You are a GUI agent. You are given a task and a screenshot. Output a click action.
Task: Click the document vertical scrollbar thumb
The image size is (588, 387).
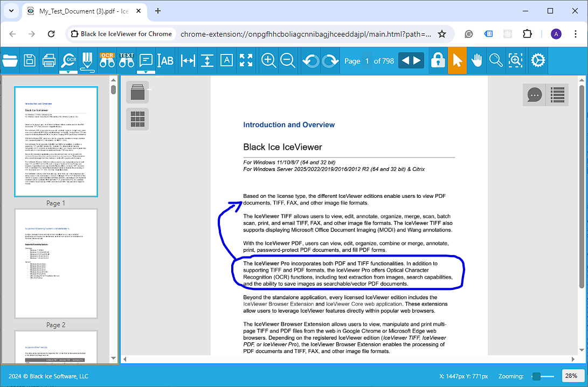[582, 186]
